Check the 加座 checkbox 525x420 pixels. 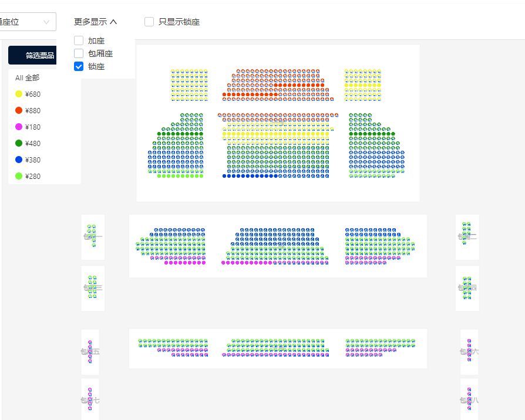79,41
